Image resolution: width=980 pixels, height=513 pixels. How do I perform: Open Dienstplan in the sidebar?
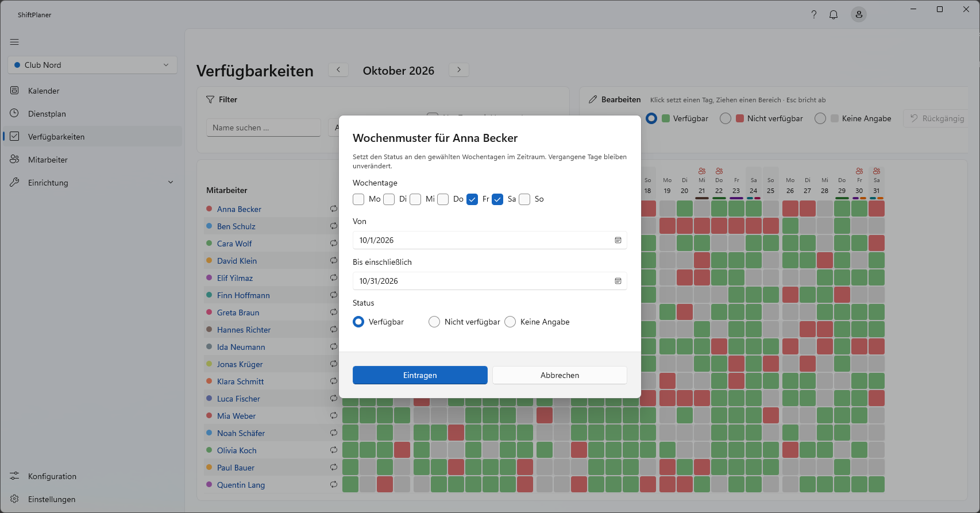coord(92,114)
